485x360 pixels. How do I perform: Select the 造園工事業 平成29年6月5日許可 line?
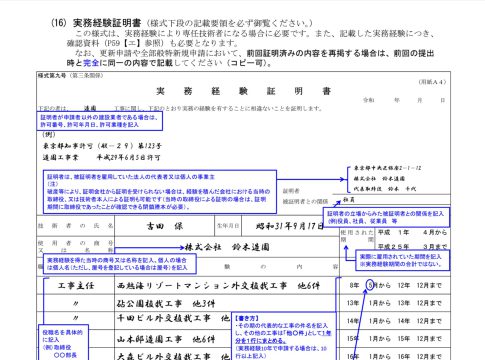click(101, 157)
